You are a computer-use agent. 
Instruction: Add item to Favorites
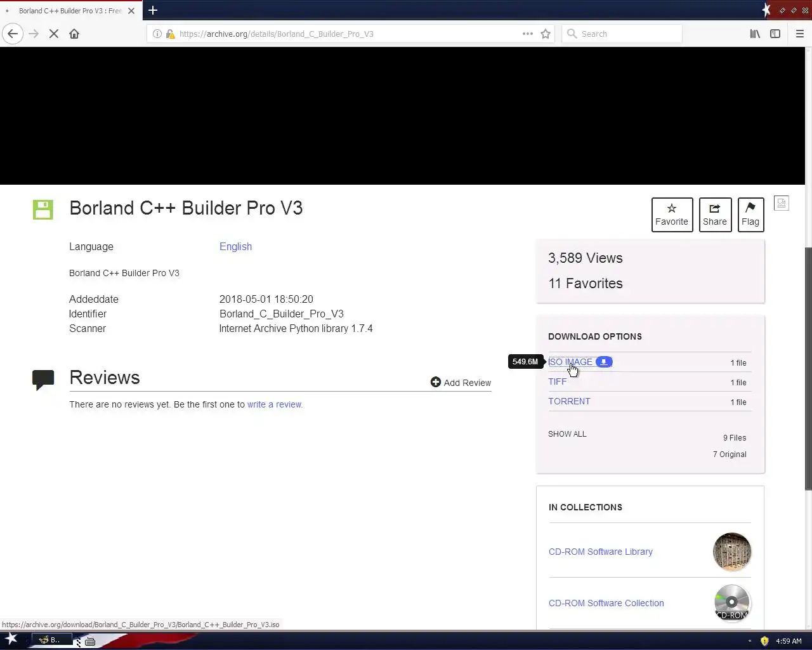pos(672,215)
